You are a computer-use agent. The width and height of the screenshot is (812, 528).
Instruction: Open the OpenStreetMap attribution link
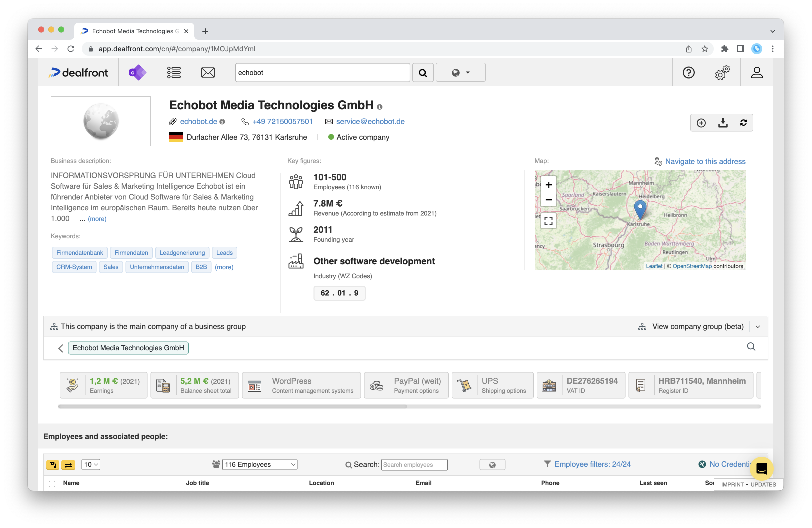pos(692,266)
